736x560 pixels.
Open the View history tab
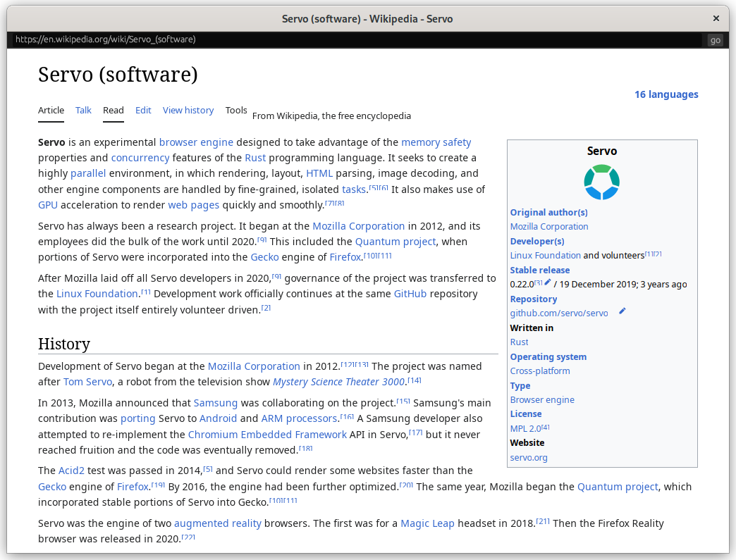(x=188, y=110)
